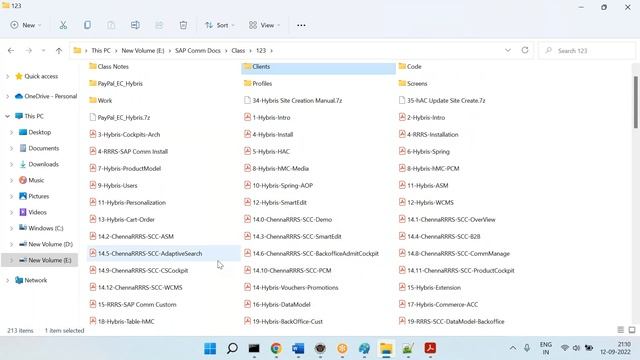Open the Sort dropdown
Viewport: 640px width, 360px height.
(x=220, y=25)
